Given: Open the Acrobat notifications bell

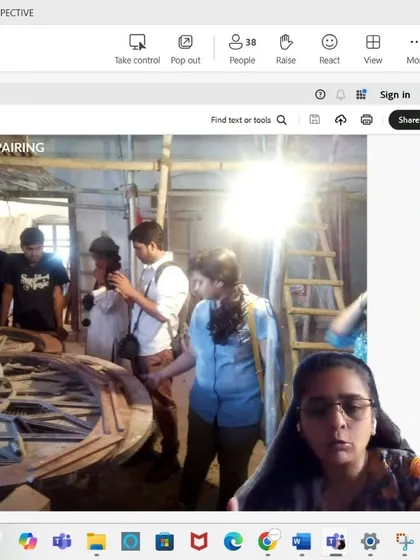Looking at the screenshot, I should point(340,95).
